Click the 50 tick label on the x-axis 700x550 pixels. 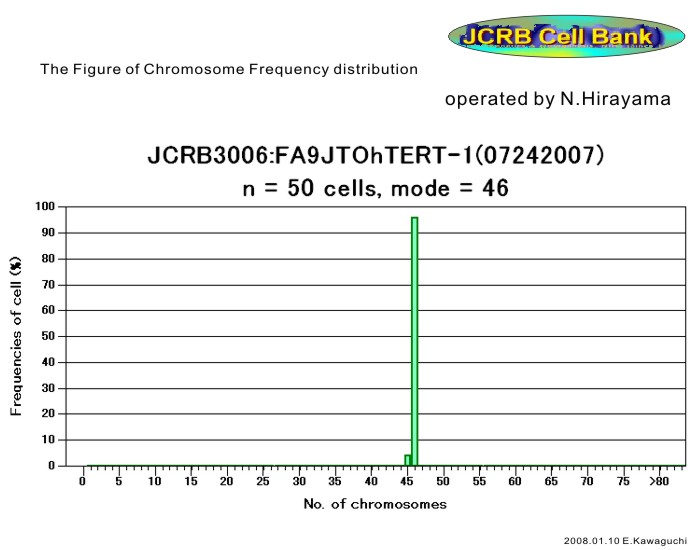pos(443,481)
